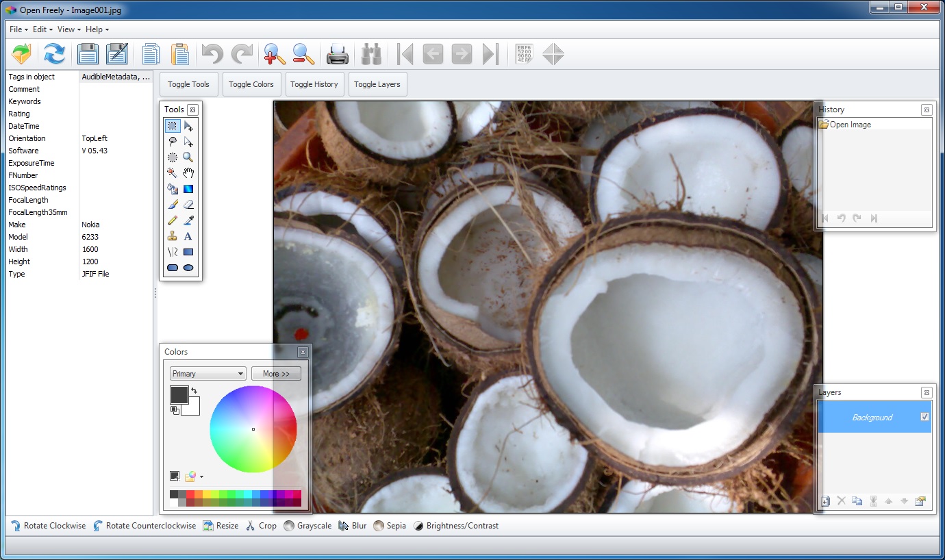Select the Eraser tool
This screenshot has width=945, height=560.
click(x=188, y=205)
